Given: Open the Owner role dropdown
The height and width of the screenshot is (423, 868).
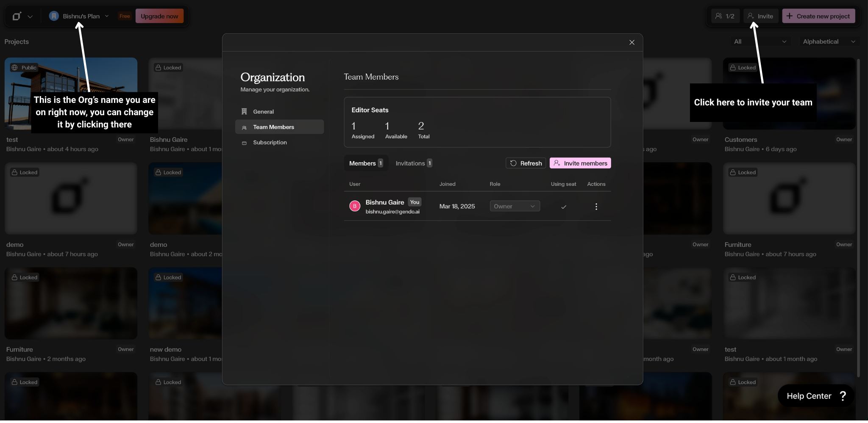Looking at the screenshot, I should click(514, 206).
